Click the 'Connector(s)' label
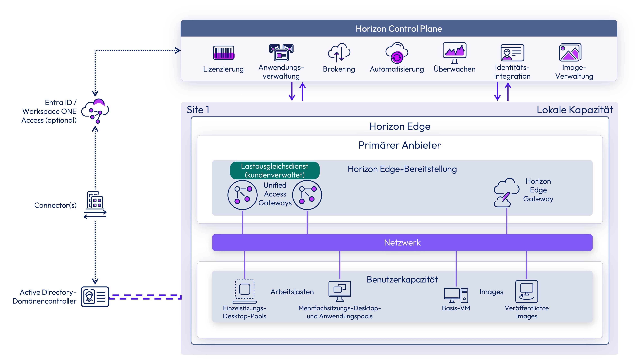This screenshot has height=364, width=640. [x=55, y=205]
